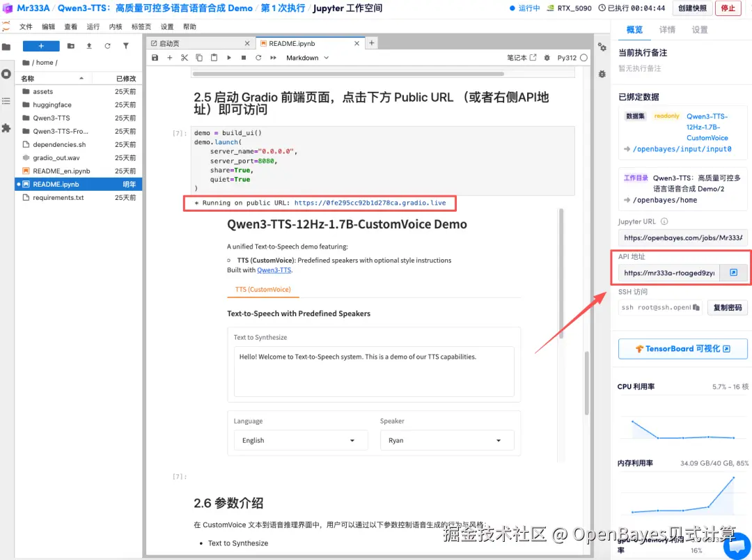The height and width of the screenshot is (560, 752).
Task: Open the 设置 menu in menu bar
Action: point(167,27)
